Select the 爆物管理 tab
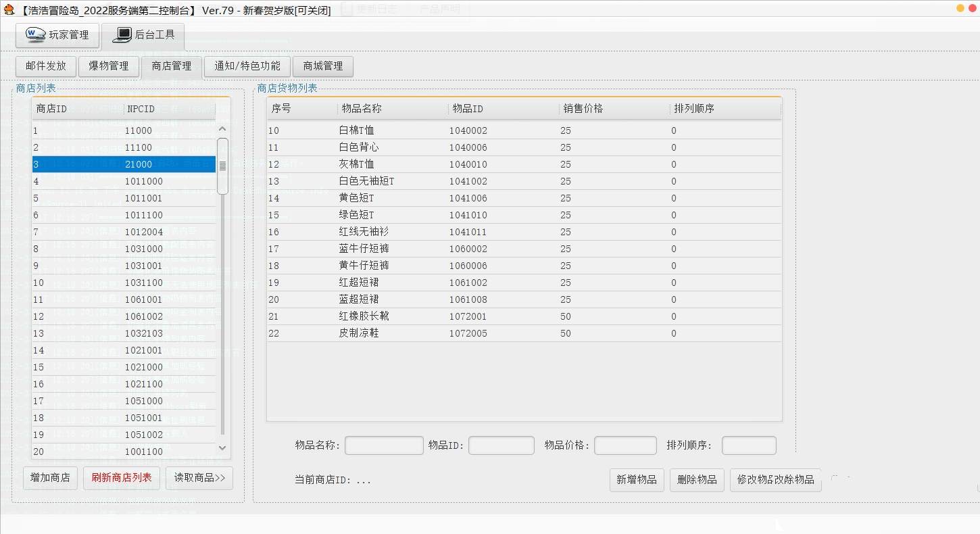This screenshot has height=534, width=980. pyautogui.click(x=108, y=66)
